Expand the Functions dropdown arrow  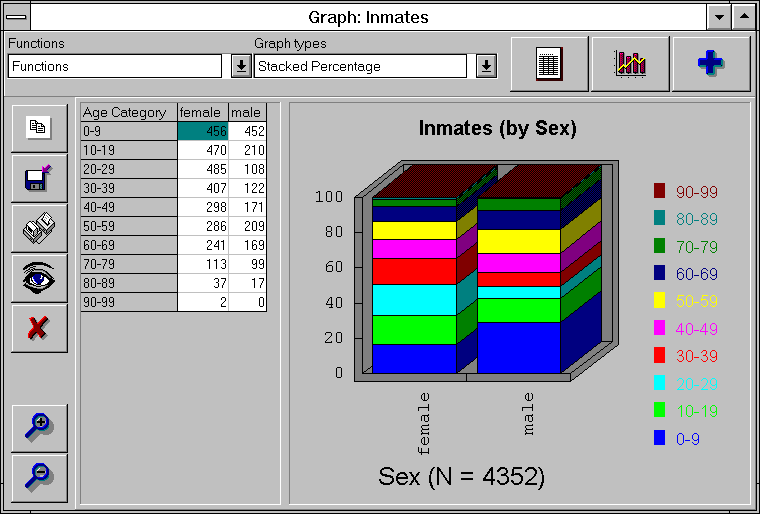tap(241, 66)
